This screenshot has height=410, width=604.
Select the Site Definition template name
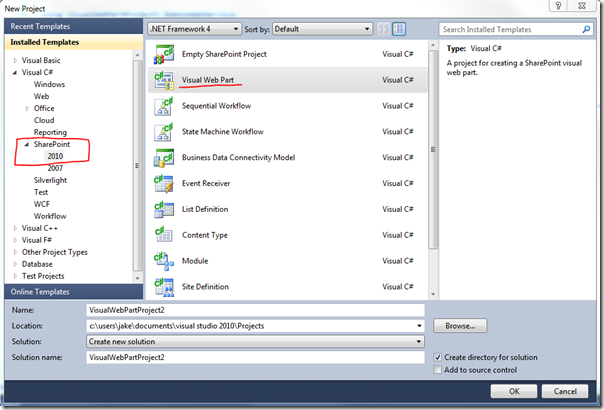click(x=205, y=287)
